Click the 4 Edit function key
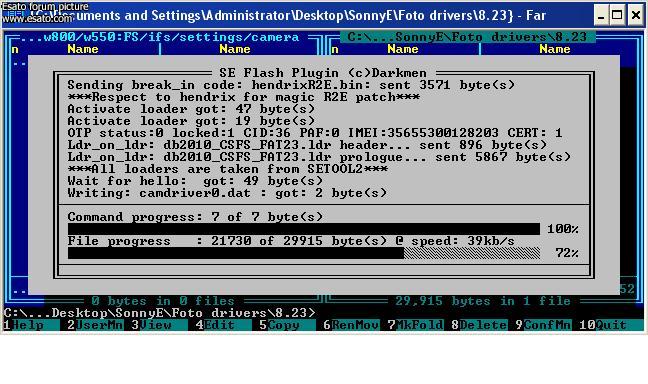Viewport: 648px width, 384px height. [223, 325]
